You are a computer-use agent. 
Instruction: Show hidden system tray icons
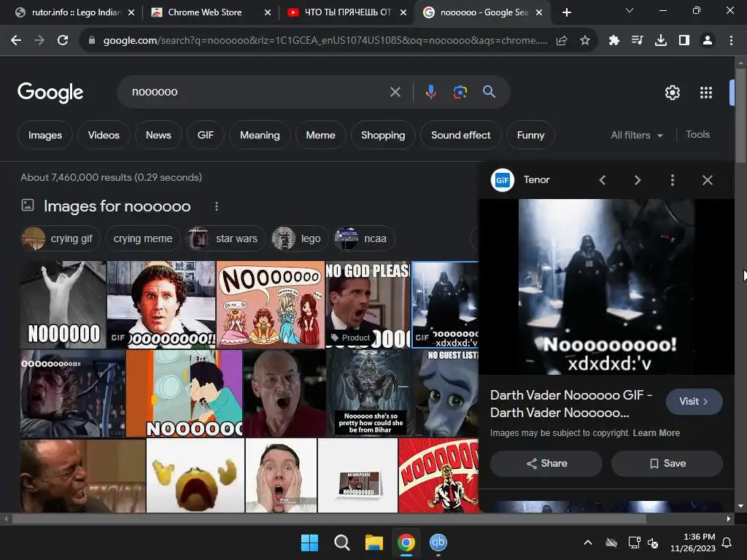588,542
